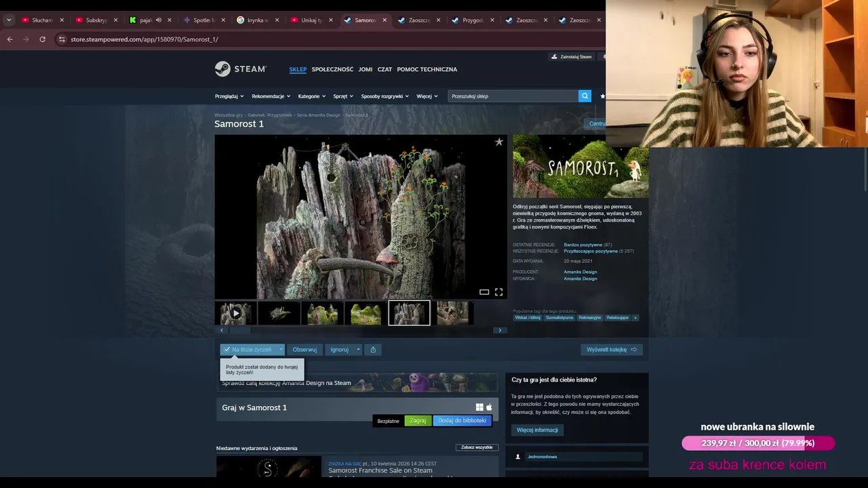The height and width of the screenshot is (488, 868).
Task: Close the Przygodowe browser tab
Action: (x=492, y=20)
